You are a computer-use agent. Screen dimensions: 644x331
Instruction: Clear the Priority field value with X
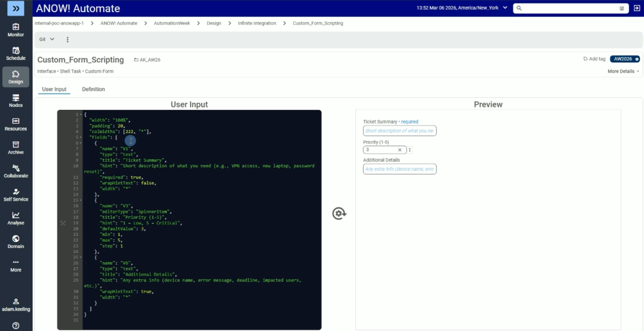click(400, 150)
